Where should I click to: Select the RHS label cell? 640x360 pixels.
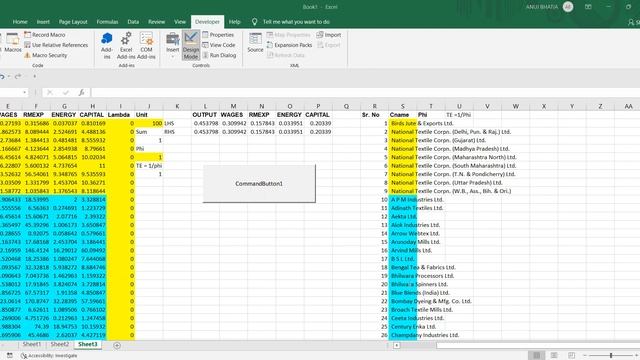(x=177, y=132)
